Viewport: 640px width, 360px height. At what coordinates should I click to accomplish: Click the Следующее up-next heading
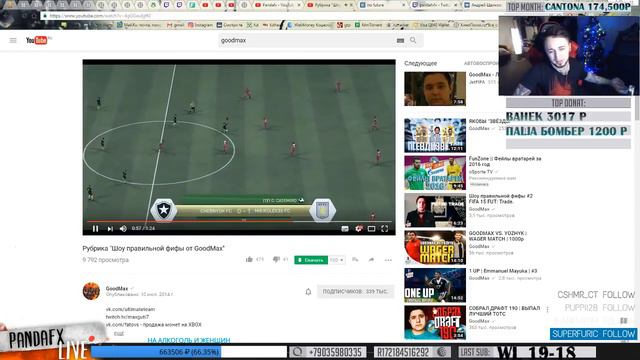coord(420,63)
